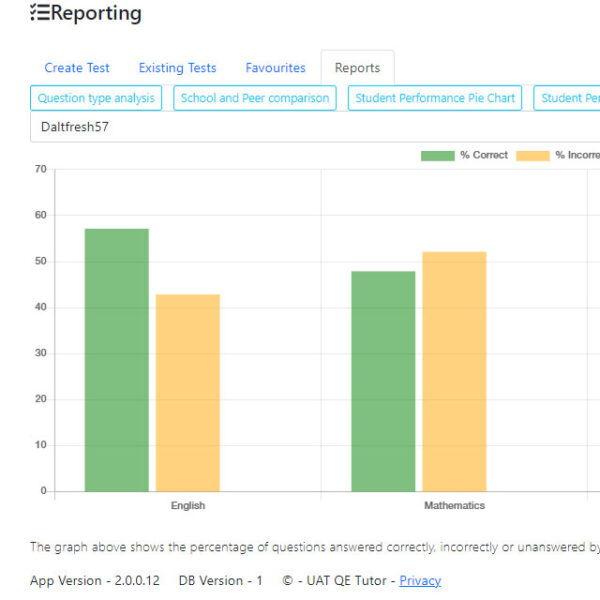Click the cut-off button after Pie Chart
The image size is (600, 600).
point(568,98)
